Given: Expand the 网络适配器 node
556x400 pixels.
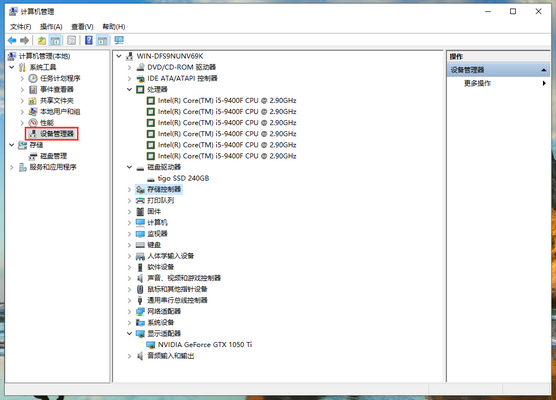Looking at the screenshot, I should 129,311.
